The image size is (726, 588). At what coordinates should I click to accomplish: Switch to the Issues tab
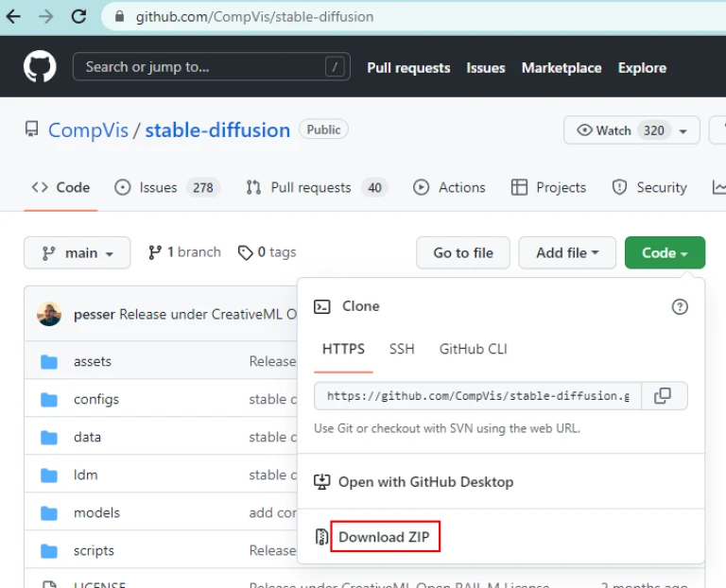pyautogui.click(x=166, y=187)
